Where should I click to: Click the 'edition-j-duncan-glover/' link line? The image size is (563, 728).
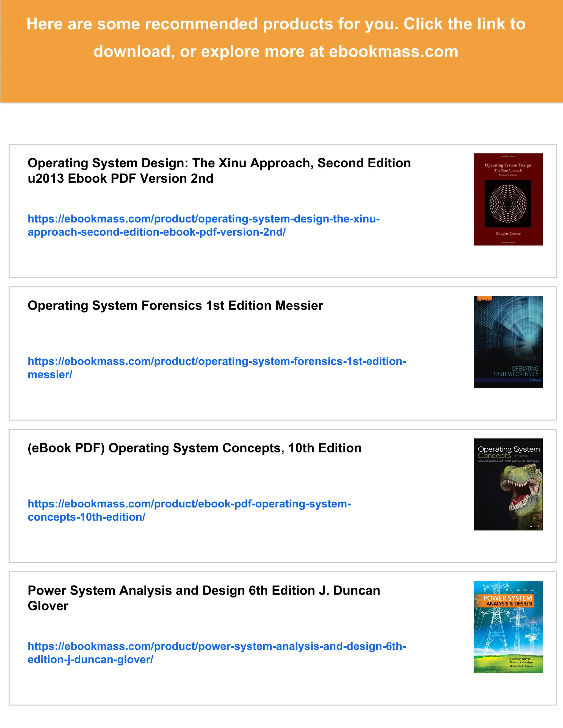pos(90,660)
